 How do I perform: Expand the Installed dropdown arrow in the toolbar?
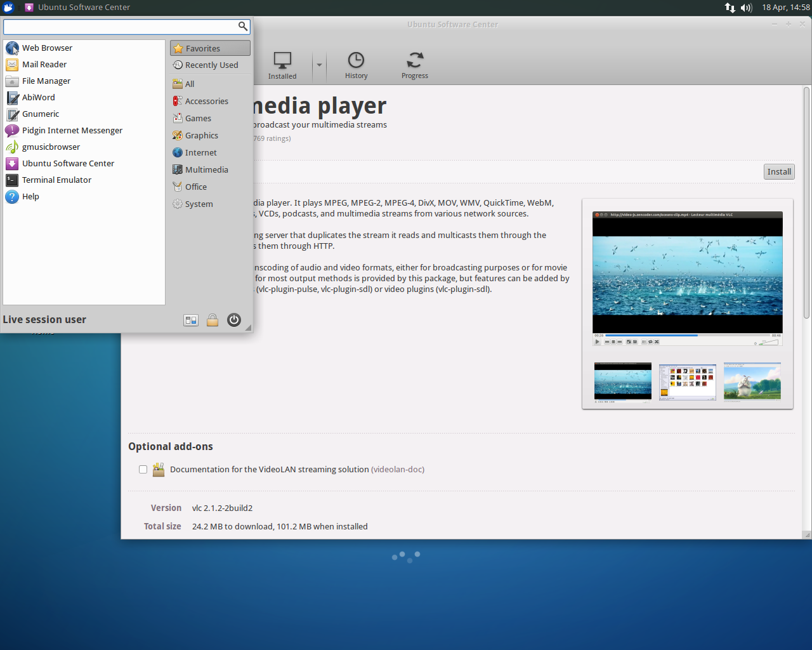pos(319,65)
